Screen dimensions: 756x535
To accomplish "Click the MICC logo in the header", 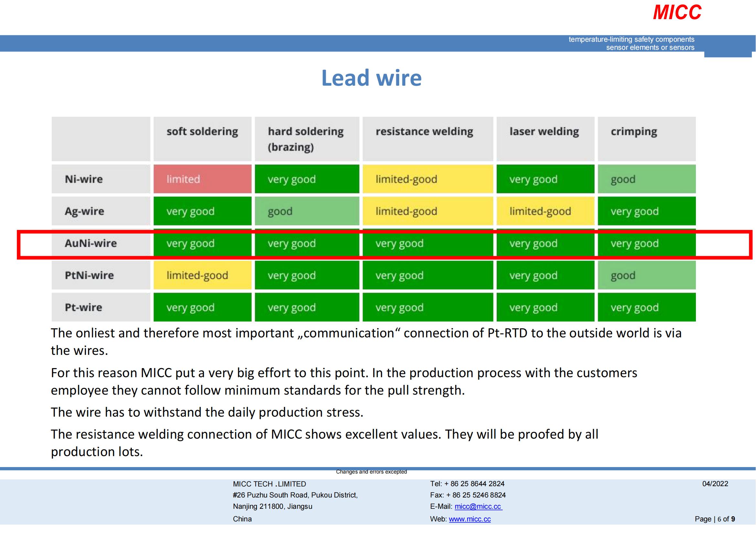I will 677,13.
